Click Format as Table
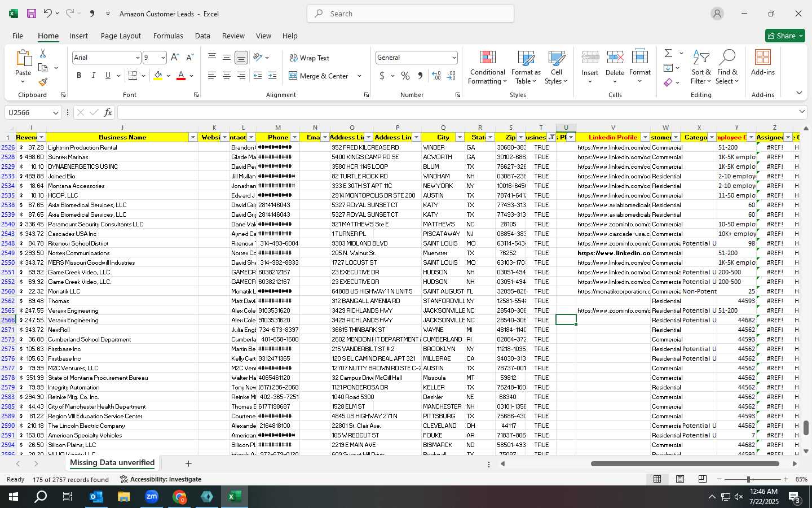The image size is (812, 508). point(526,68)
